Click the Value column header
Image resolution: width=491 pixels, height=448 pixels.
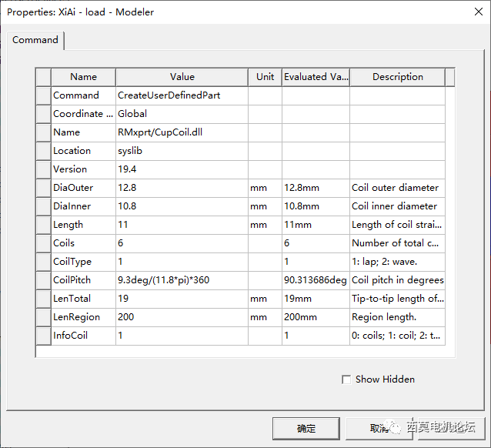pyautogui.click(x=182, y=77)
